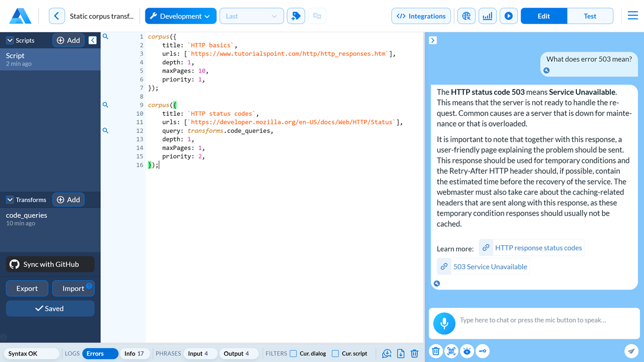
Task: Click the round play icon in the top toolbar
Action: pos(509,16)
